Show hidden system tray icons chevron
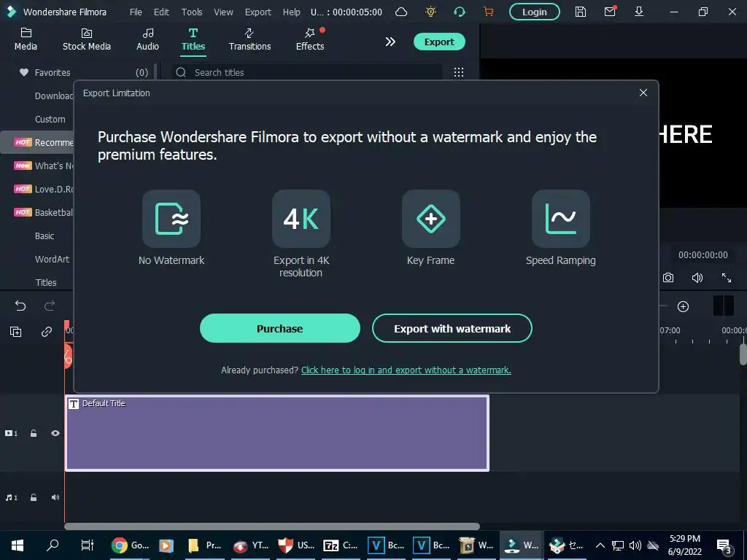The width and height of the screenshot is (747, 560). tap(600, 545)
